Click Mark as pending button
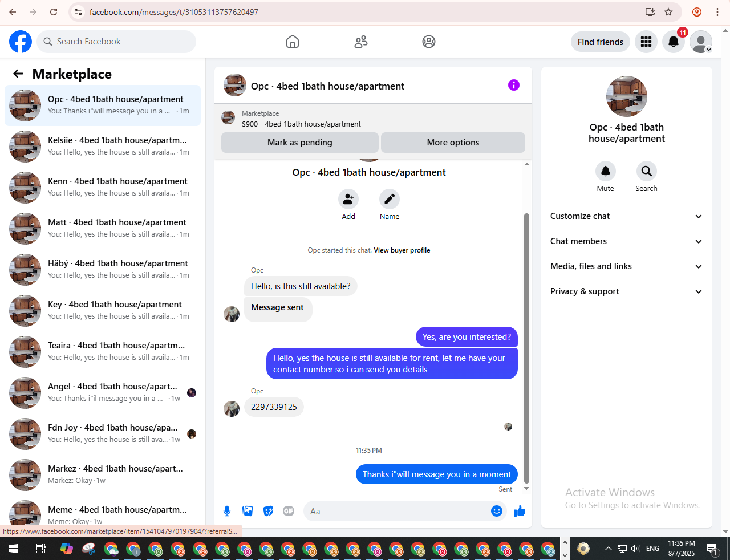This screenshot has width=730, height=560. (x=300, y=143)
